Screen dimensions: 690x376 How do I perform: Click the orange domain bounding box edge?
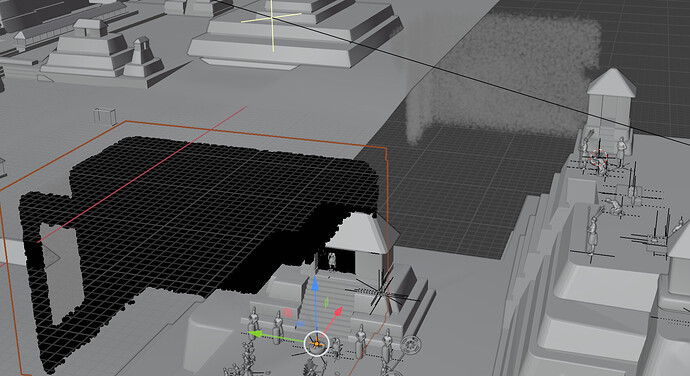[x=255, y=134]
